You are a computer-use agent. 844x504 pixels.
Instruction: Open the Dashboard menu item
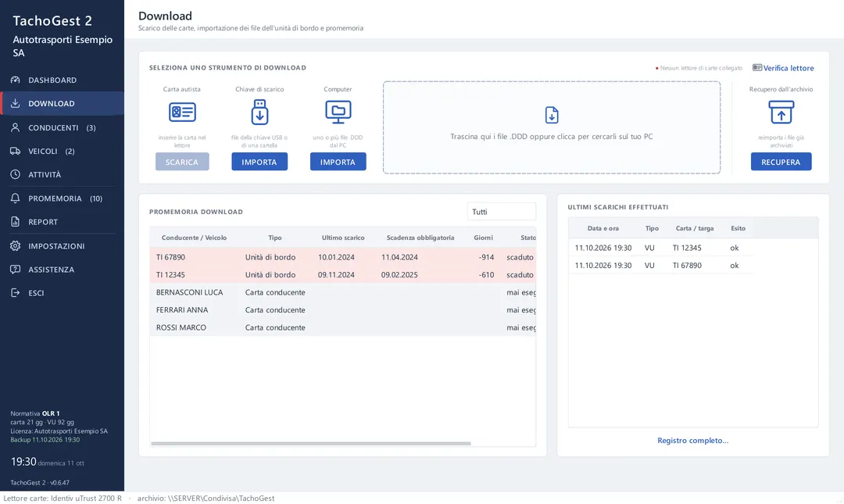pos(62,80)
